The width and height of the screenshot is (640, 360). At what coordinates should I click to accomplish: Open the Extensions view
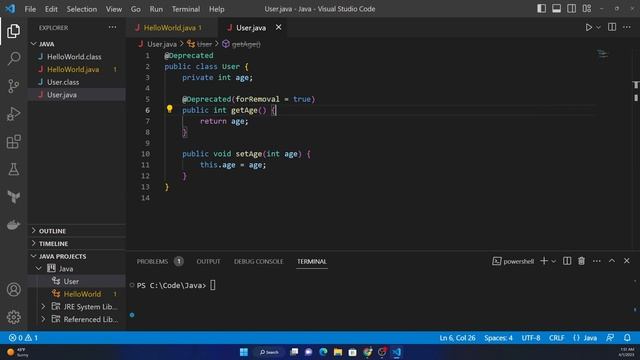[13, 142]
